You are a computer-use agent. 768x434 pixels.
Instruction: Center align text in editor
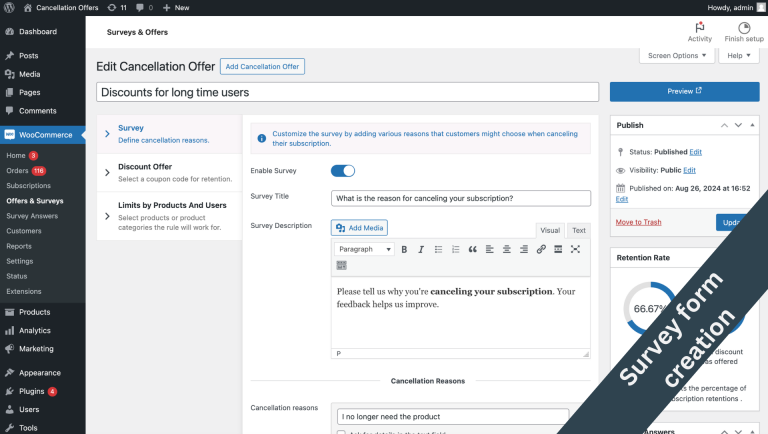[506, 249]
